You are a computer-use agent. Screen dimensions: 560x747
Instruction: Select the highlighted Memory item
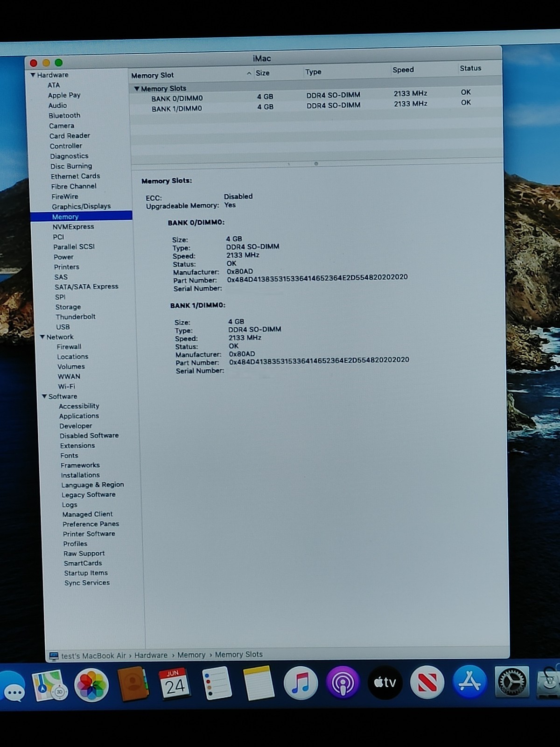coord(81,217)
